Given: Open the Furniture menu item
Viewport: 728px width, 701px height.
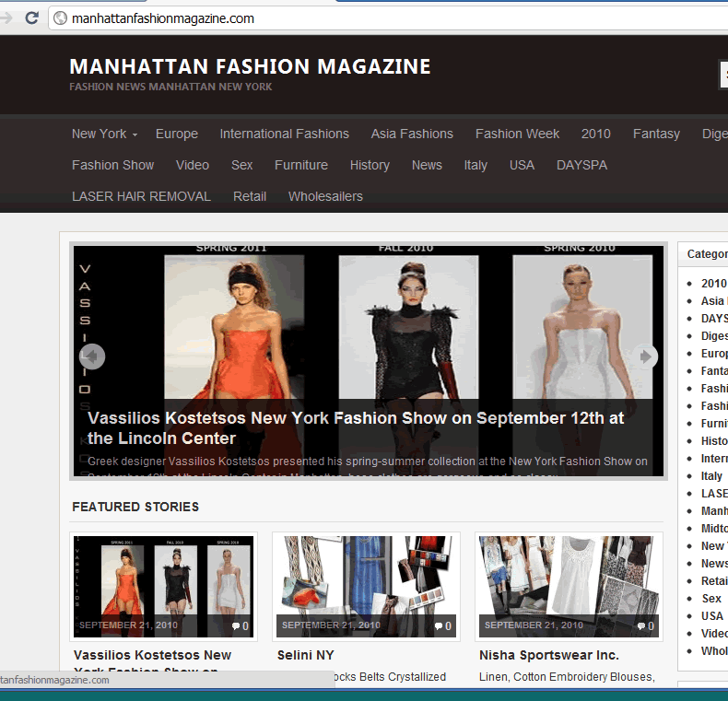Looking at the screenshot, I should (300, 165).
